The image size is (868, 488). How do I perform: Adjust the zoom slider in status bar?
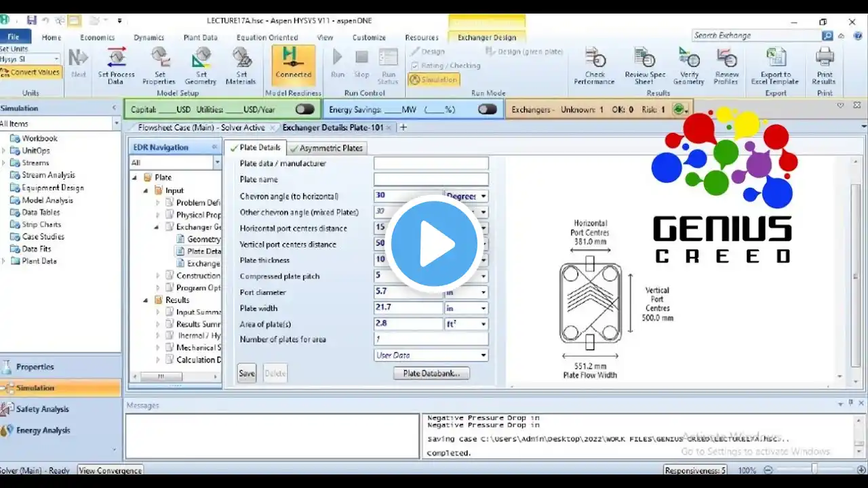point(814,470)
